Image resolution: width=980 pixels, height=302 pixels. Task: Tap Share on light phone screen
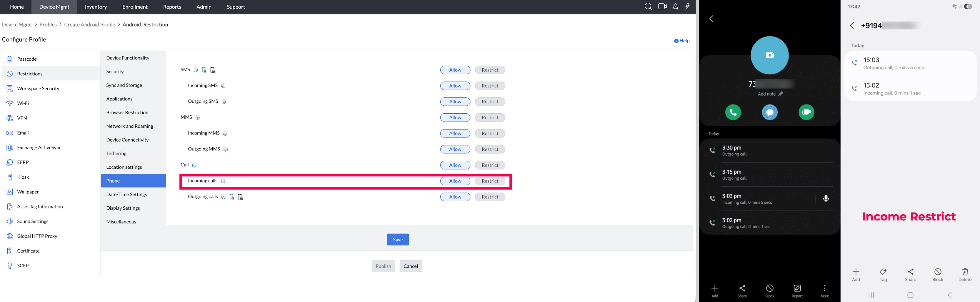point(910,274)
